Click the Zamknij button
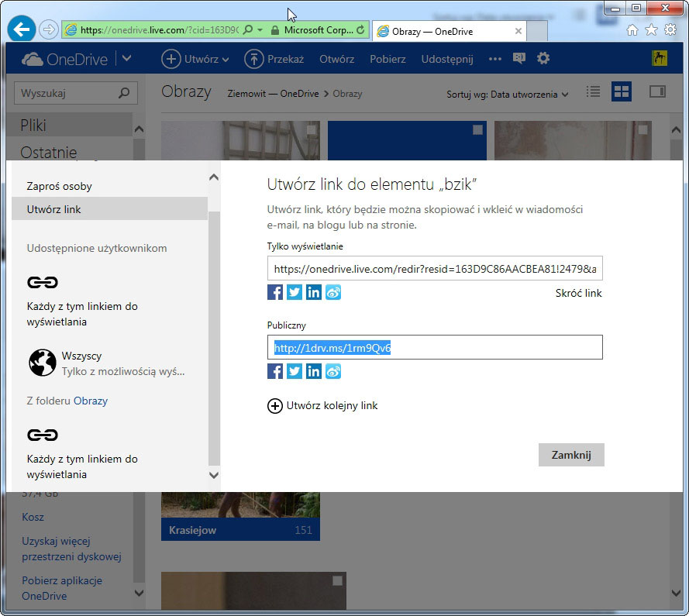This screenshot has height=616, width=689. pos(571,455)
